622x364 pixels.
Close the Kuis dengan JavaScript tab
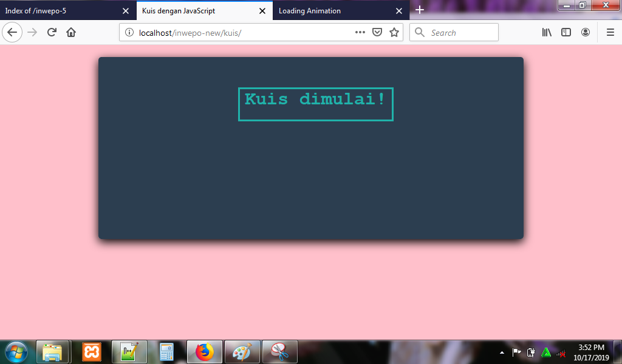pos(262,11)
